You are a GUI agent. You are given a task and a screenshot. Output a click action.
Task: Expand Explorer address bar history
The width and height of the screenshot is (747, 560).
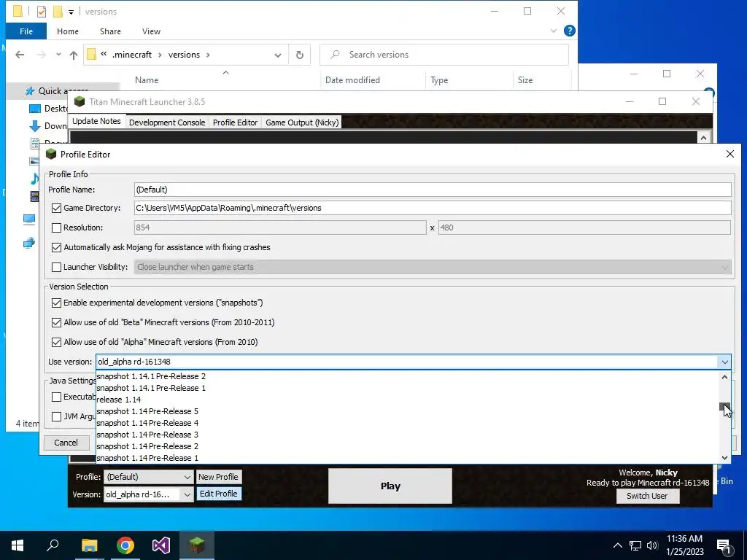click(278, 55)
